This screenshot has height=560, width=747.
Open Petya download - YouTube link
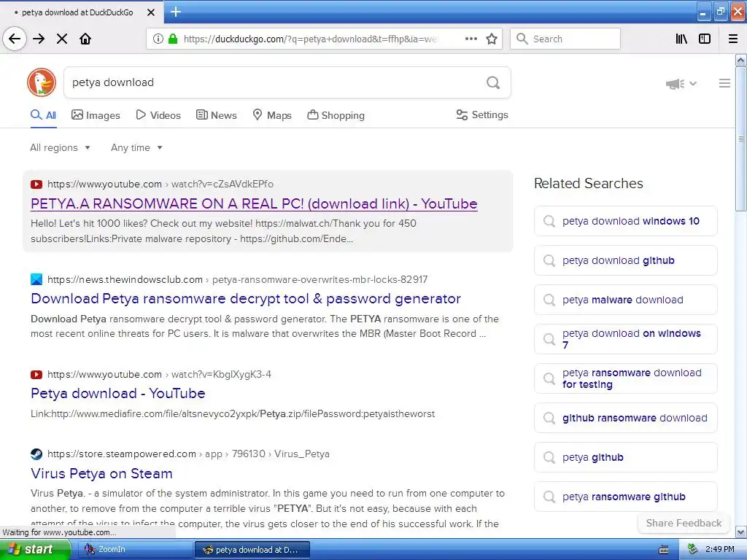point(118,393)
